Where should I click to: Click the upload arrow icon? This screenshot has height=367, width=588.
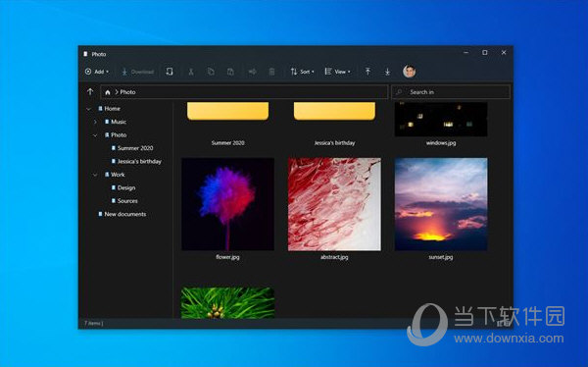tap(367, 72)
